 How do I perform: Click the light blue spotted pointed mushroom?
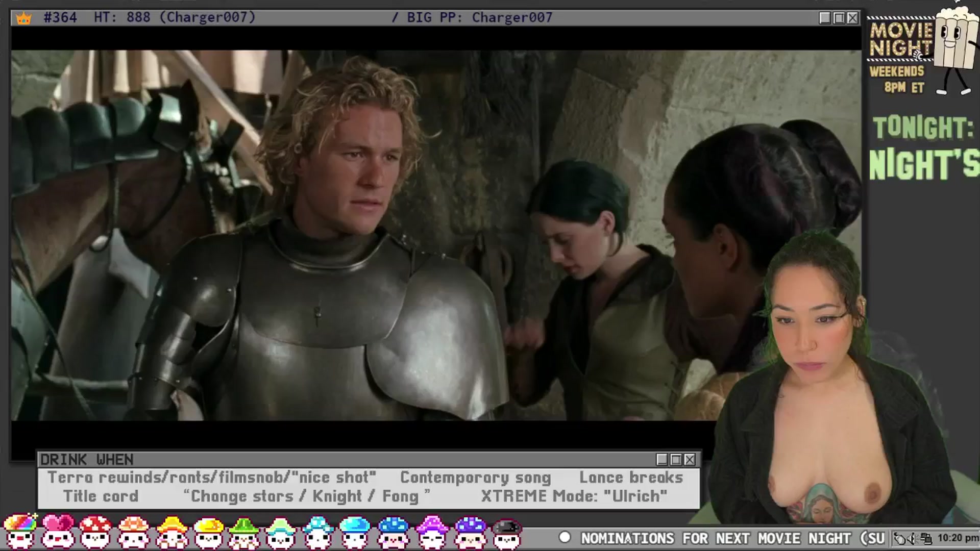317,531
